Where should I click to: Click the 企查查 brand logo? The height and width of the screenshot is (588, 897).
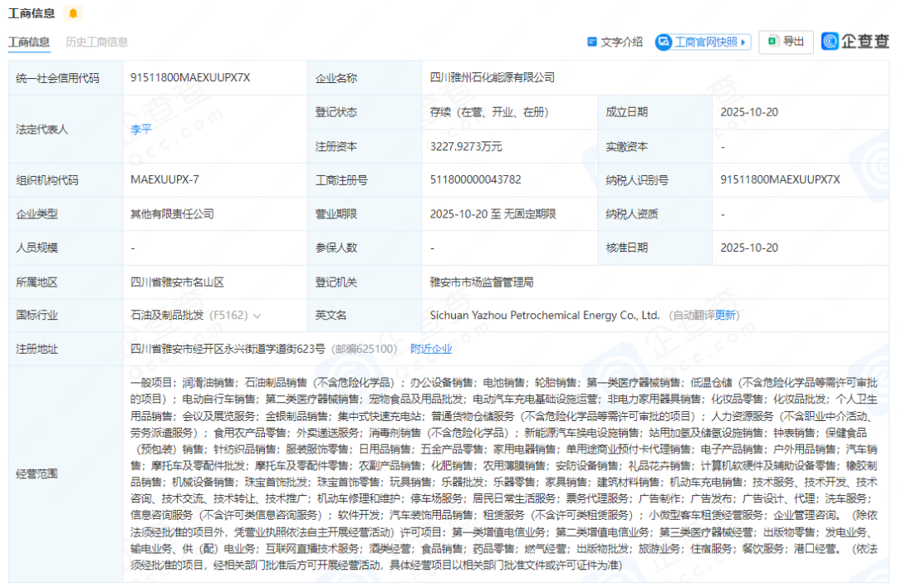[855, 42]
